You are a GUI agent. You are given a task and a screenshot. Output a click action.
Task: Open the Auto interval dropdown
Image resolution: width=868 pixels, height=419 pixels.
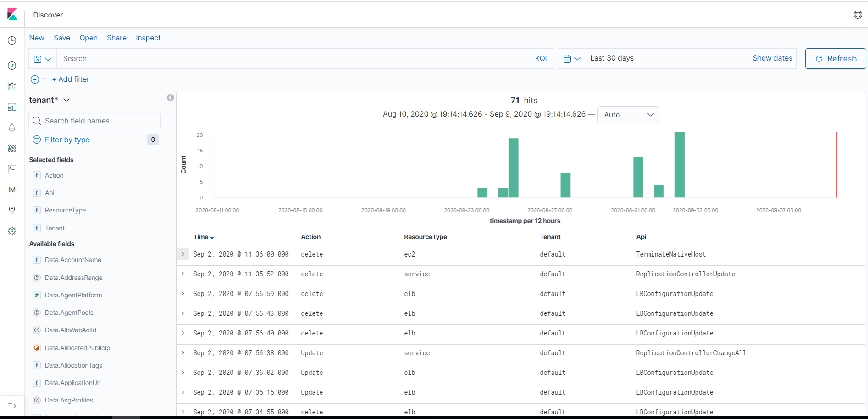point(628,115)
